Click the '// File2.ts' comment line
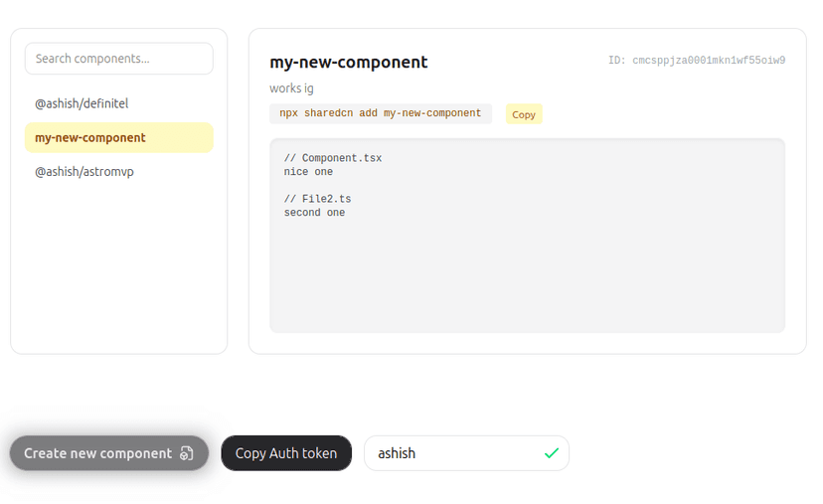The image size is (823, 504). click(317, 199)
